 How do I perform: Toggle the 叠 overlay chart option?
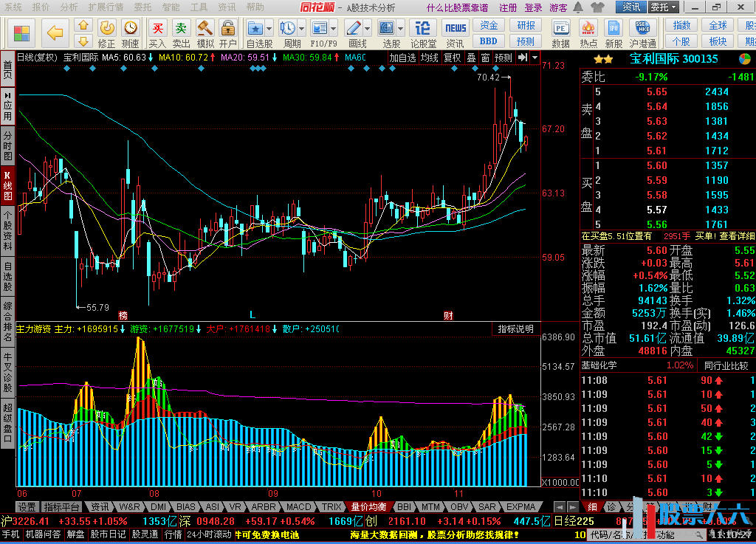[x=470, y=58]
